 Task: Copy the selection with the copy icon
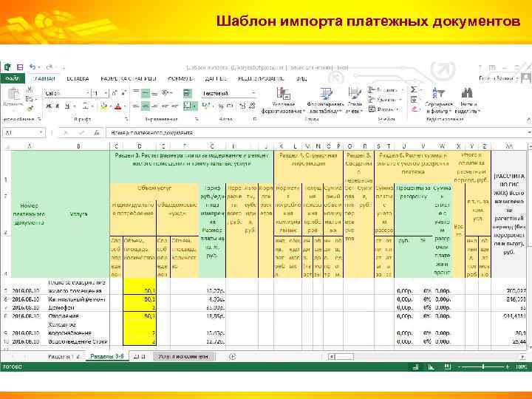[30, 99]
